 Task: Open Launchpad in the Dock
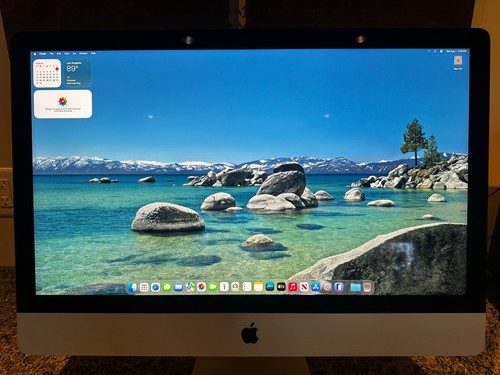pyautogui.click(x=144, y=287)
